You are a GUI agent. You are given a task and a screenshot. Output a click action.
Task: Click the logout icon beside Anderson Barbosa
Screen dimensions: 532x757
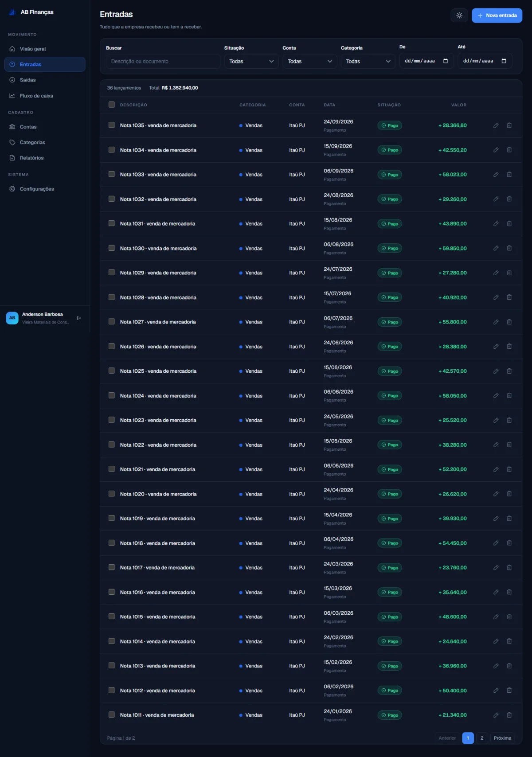(x=79, y=318)
